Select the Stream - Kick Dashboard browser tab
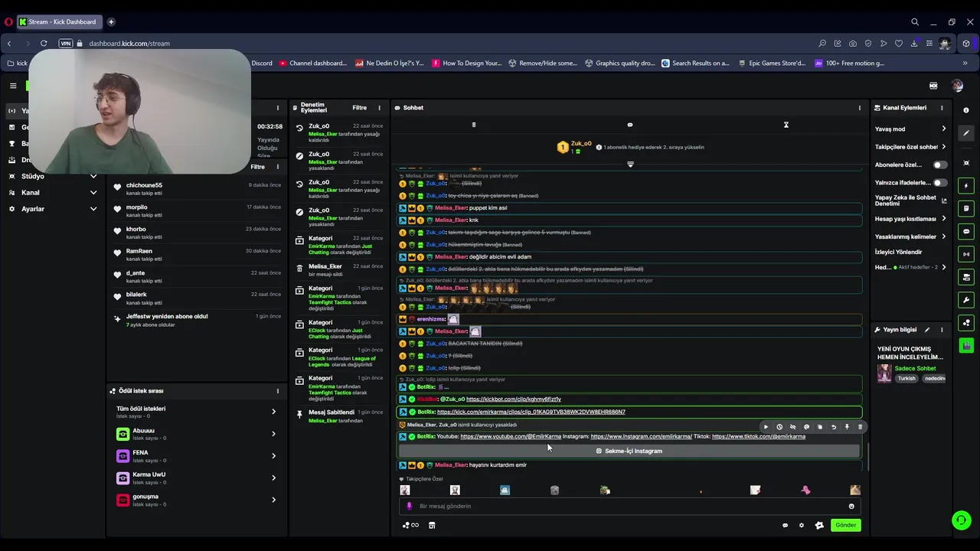The image size is (980, 551). click(60, 21)
